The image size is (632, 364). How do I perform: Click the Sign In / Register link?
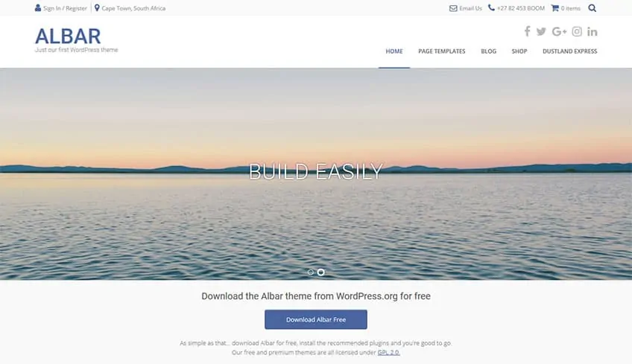coord(65,8)
